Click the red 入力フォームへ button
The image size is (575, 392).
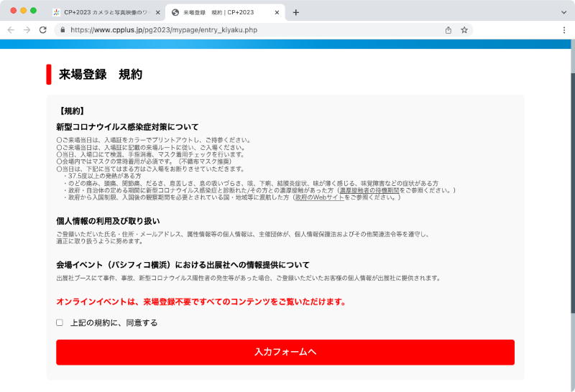(285, 352)
